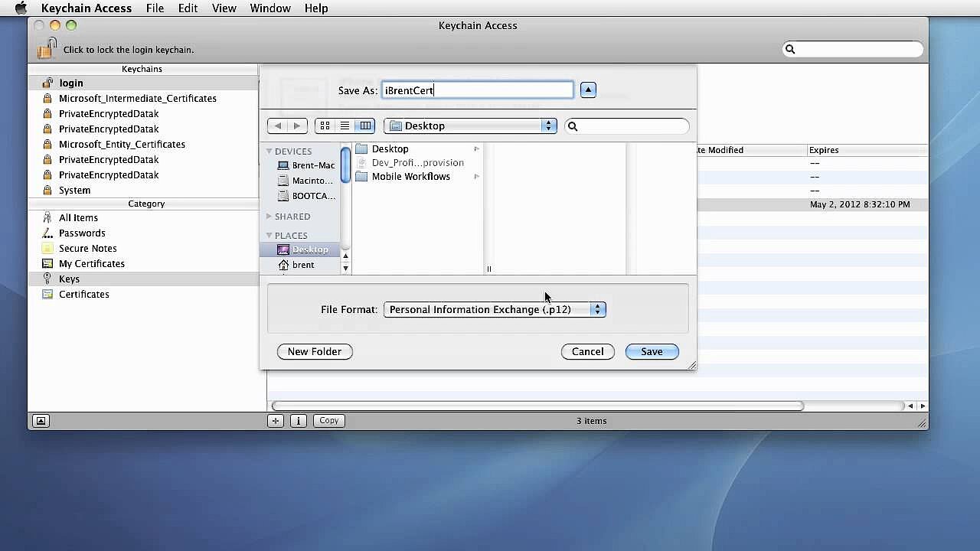Switch to list view in save dialog

pyautogui.click(x=345, y=126)
